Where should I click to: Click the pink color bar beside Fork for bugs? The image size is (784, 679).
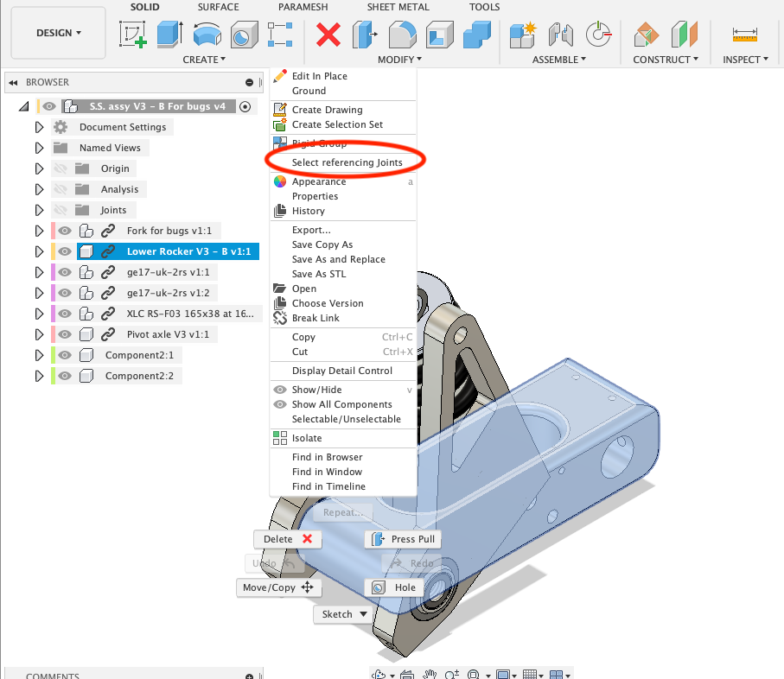point(53,231)
